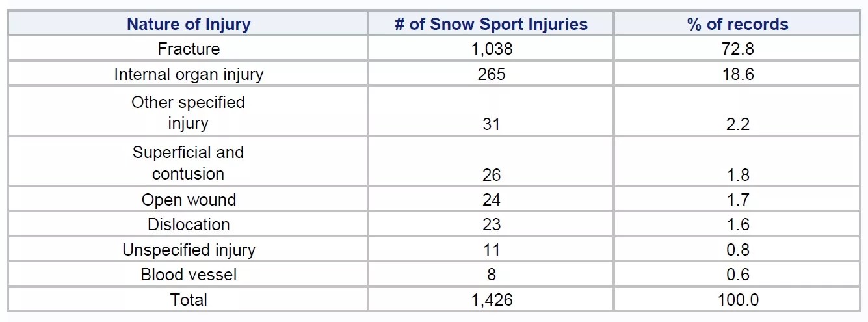Select the "Fracture" row label
This screenshot has height=322, width=868.
(x=189, y=49)
